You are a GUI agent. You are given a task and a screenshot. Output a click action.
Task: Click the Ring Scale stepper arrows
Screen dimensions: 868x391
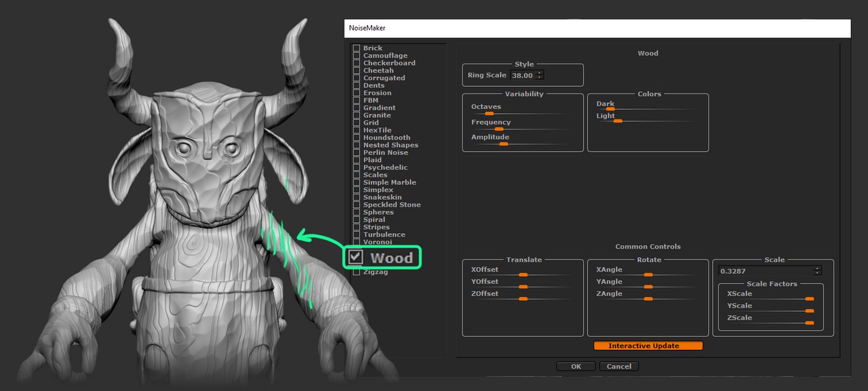540,75
